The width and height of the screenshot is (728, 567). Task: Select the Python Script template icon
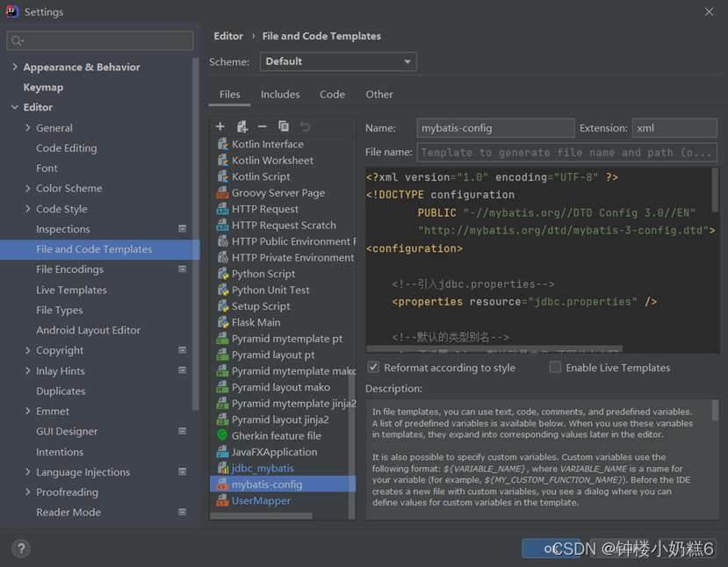point(223,274)
